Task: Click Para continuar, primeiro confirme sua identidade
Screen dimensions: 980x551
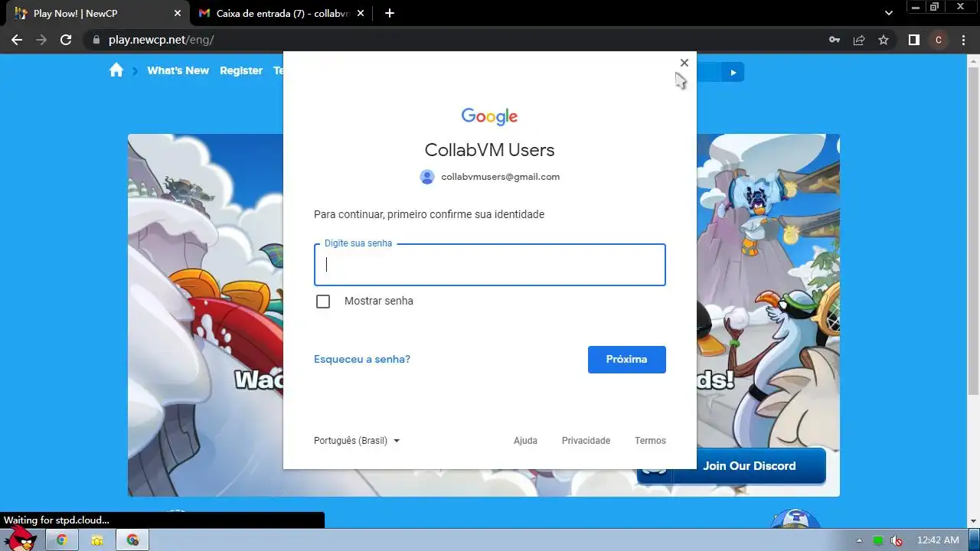Action: coord(430,214)
